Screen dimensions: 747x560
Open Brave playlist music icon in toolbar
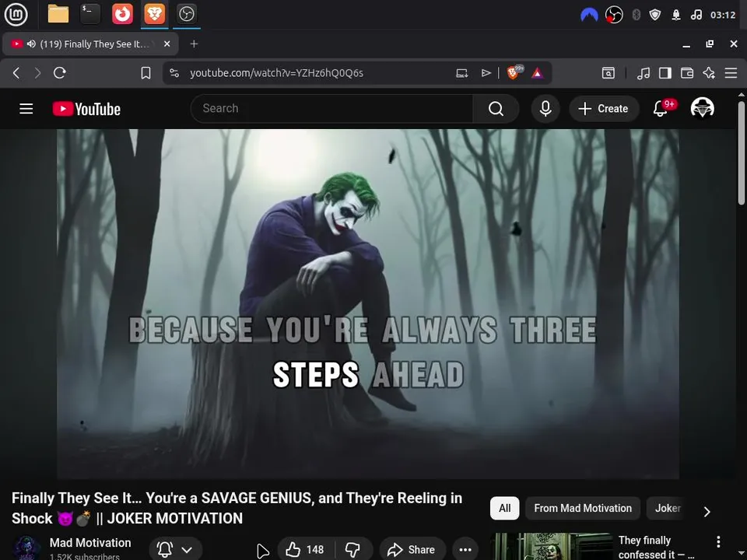[x=644, y=73]
